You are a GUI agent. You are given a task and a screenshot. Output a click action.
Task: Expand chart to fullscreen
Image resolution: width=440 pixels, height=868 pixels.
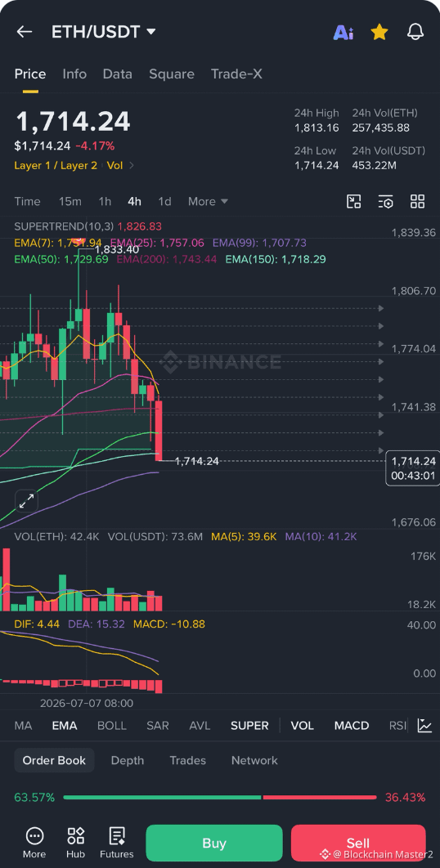tap(26, 502)
